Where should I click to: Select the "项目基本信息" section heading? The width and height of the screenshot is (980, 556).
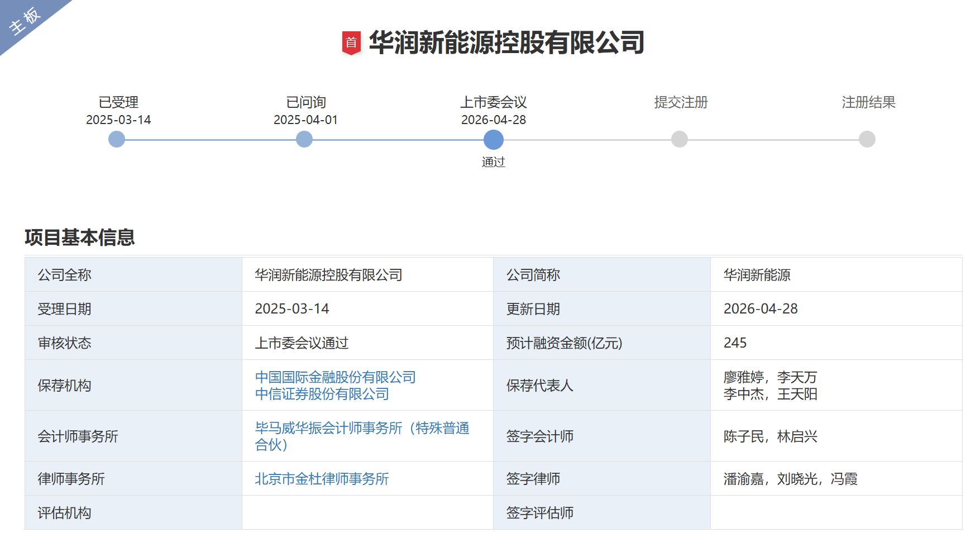(x=80, y=237)
